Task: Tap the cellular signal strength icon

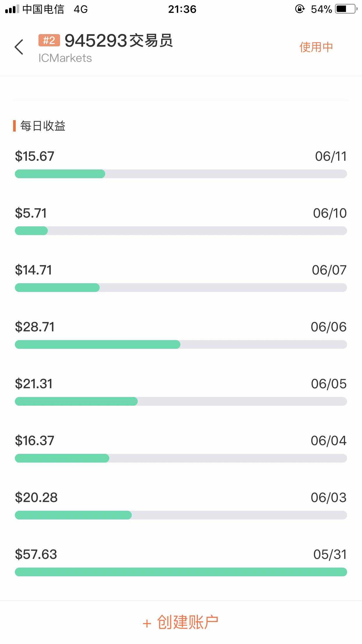Action: coord(12,9)
